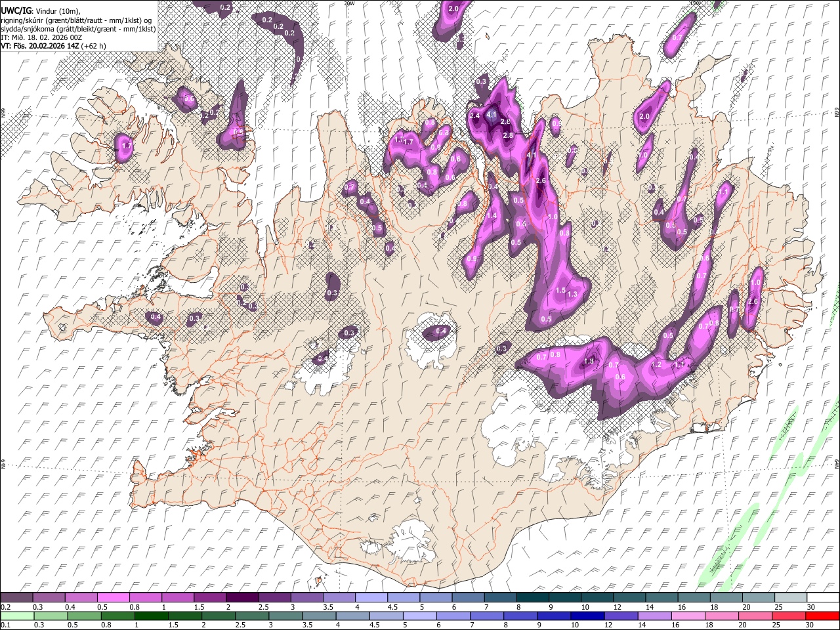Click the pale lavender swatch between 4 and 4.5 in the upper legend

click(x=371, y=598)
